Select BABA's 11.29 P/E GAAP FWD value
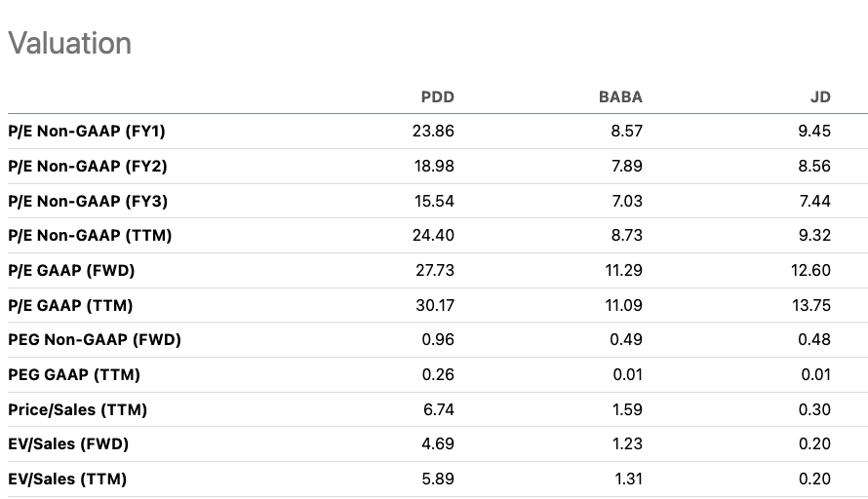This screenshot has width=868, height=499. 623,271
